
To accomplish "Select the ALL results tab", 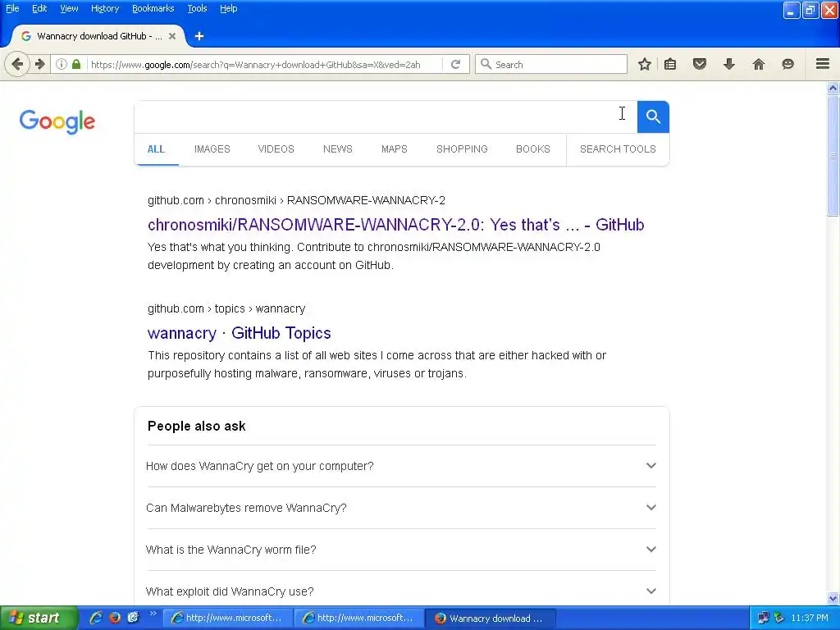I will pyautogui.click(x=156, y=149).
